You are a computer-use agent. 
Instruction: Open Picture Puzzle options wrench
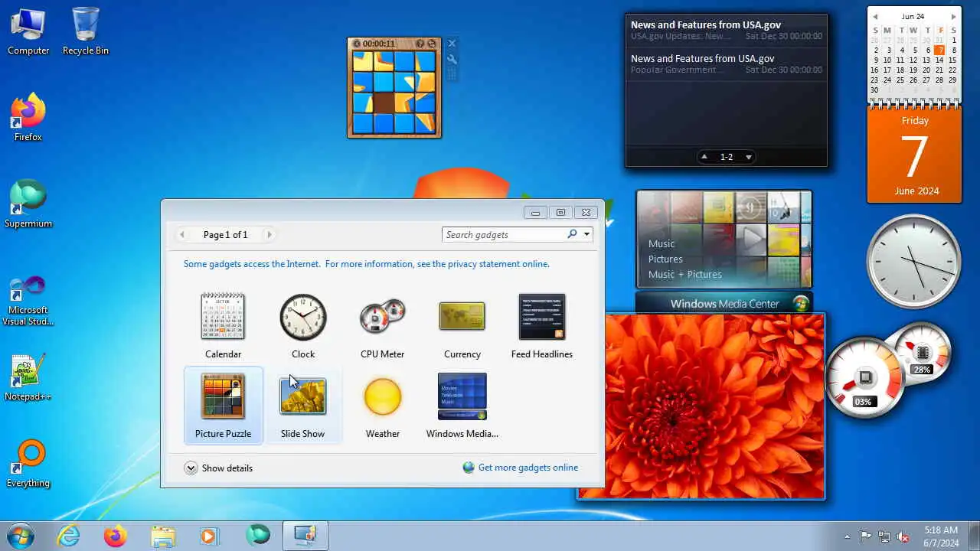[452, 59]
